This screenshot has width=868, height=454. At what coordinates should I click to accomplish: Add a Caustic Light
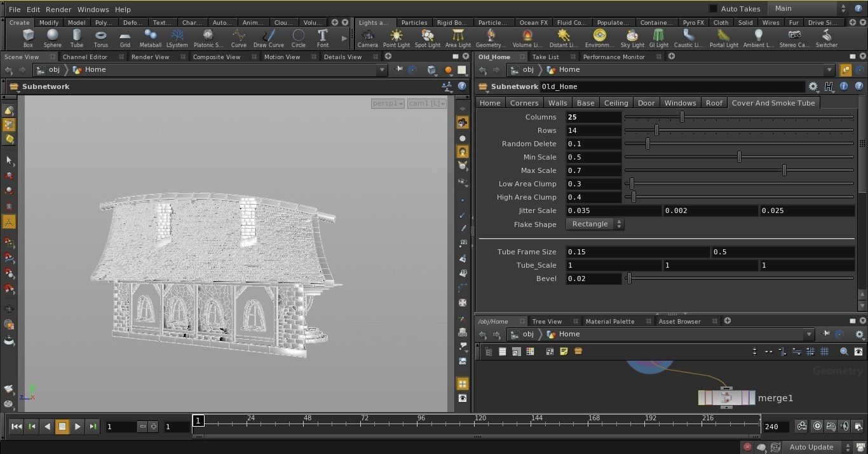tap(688, 38)
